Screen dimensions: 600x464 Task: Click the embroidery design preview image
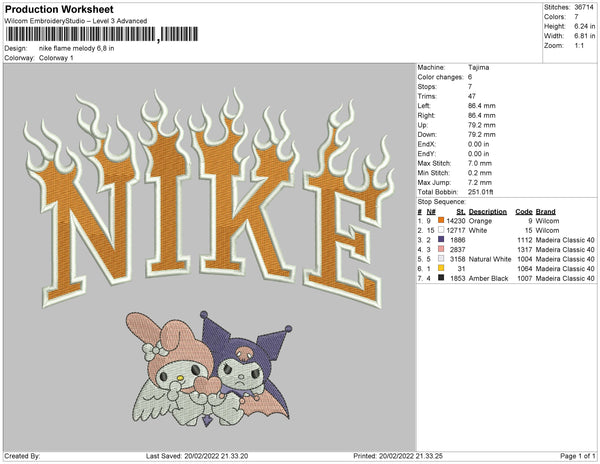click(x=209, y=257)
